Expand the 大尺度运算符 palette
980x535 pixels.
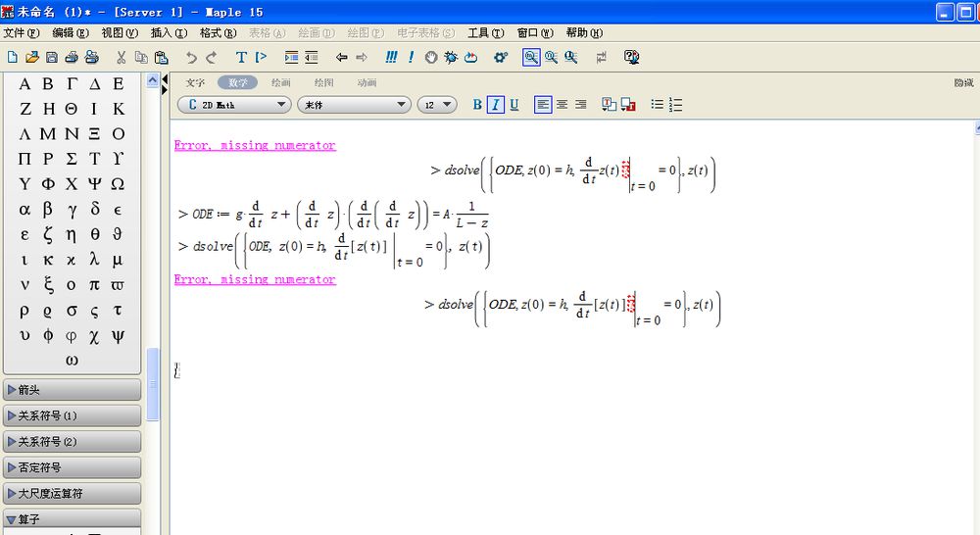coord(72,494)
